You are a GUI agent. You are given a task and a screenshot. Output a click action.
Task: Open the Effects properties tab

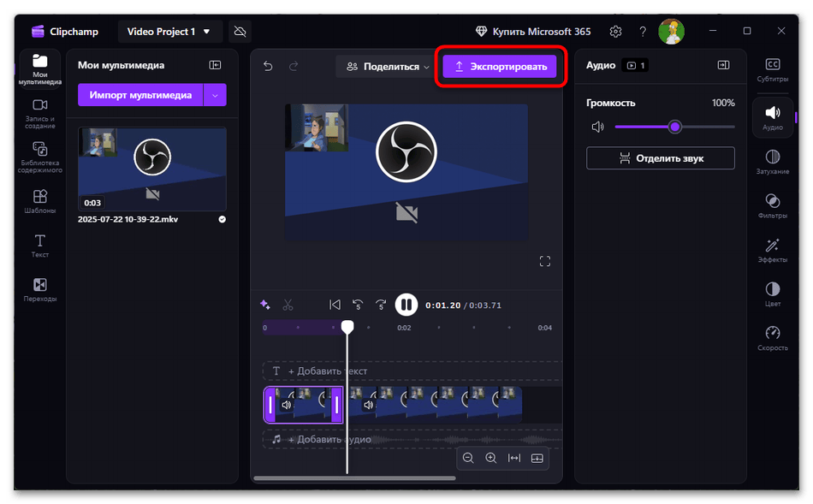(773, 250)
